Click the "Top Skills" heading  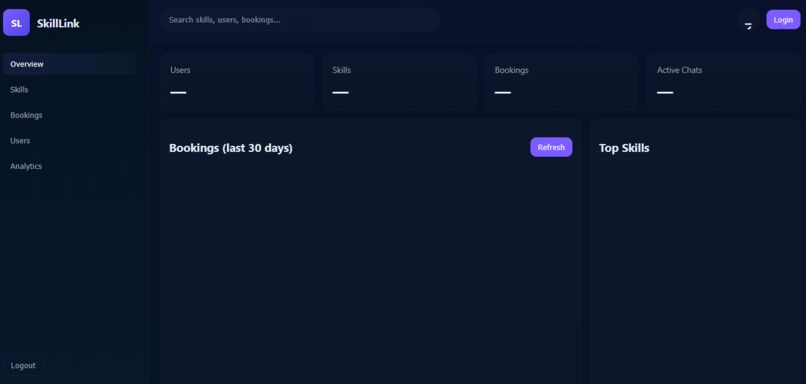click(624, 148)
